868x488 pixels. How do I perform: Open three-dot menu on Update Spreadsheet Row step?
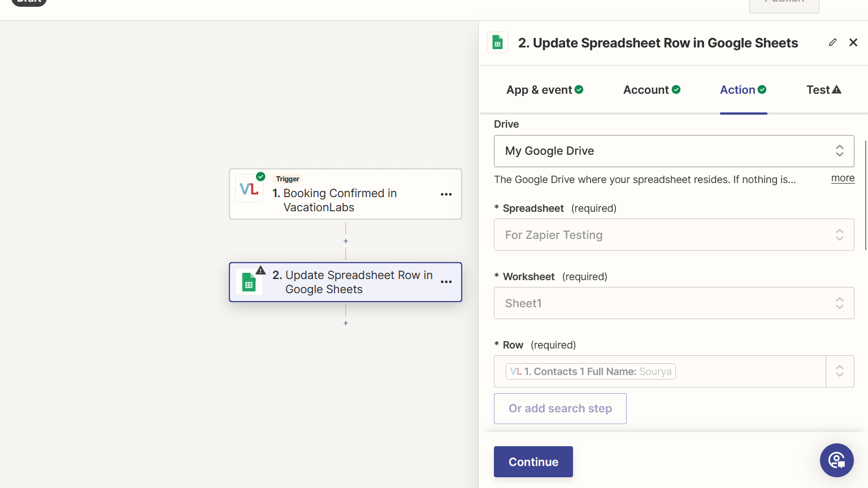pos(446,282)
